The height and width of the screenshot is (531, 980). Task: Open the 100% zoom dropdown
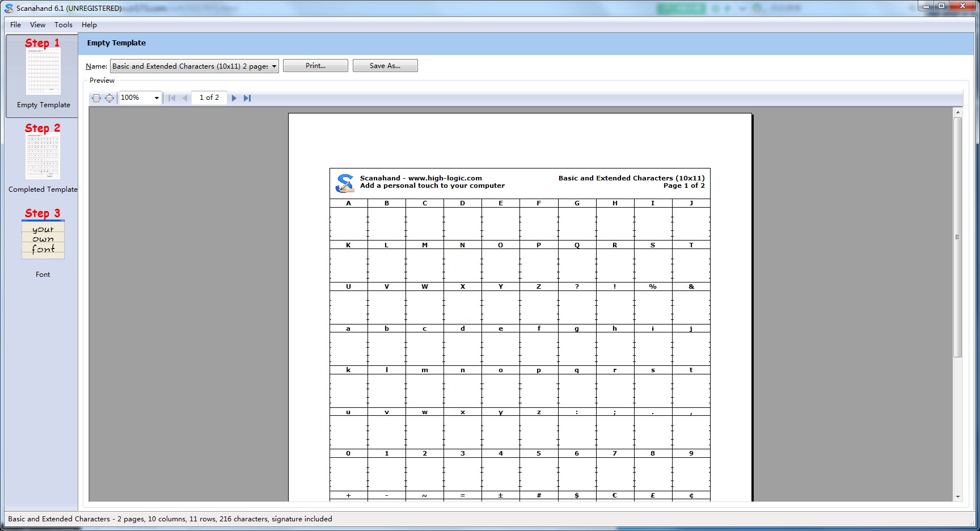(157, 98)
